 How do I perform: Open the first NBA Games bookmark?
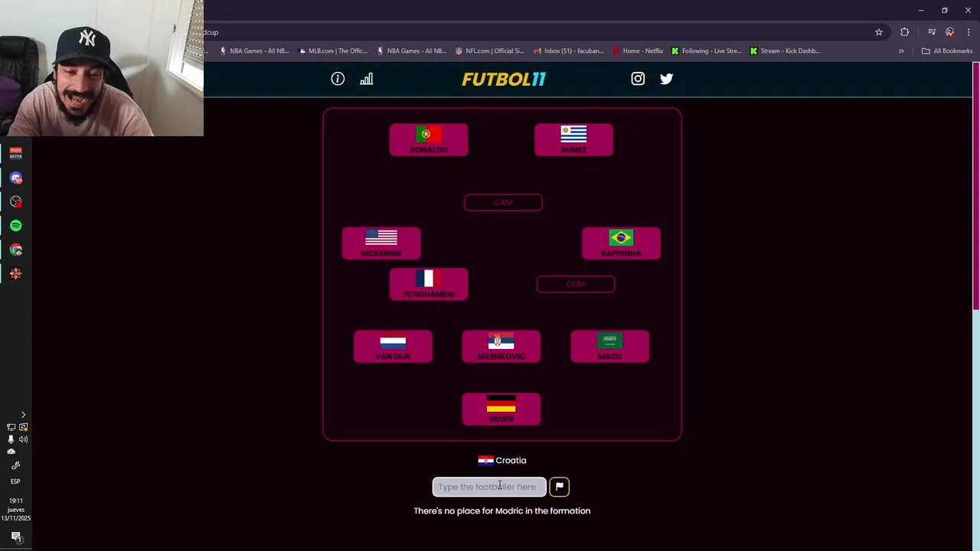254,51
